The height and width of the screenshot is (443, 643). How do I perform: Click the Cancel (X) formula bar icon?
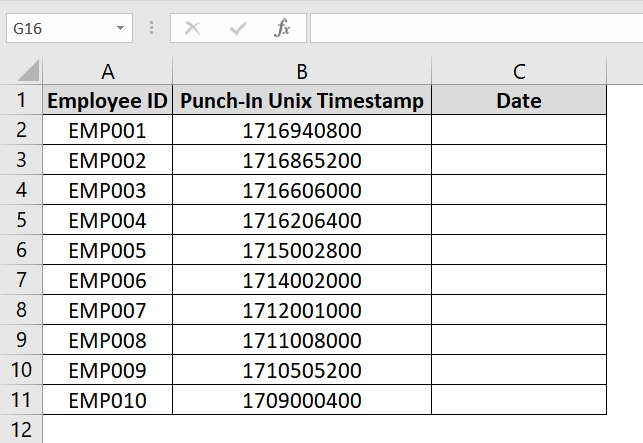[x=192, y=28]
